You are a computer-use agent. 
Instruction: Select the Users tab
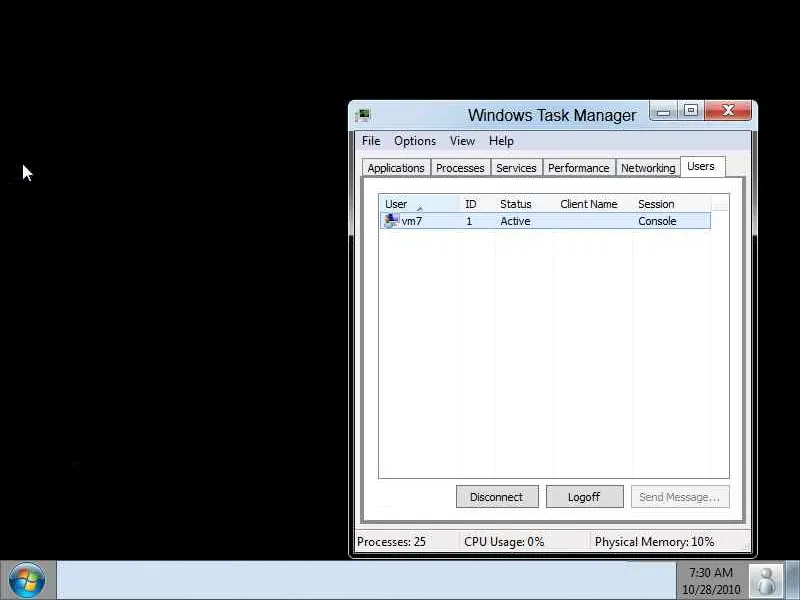702,166
